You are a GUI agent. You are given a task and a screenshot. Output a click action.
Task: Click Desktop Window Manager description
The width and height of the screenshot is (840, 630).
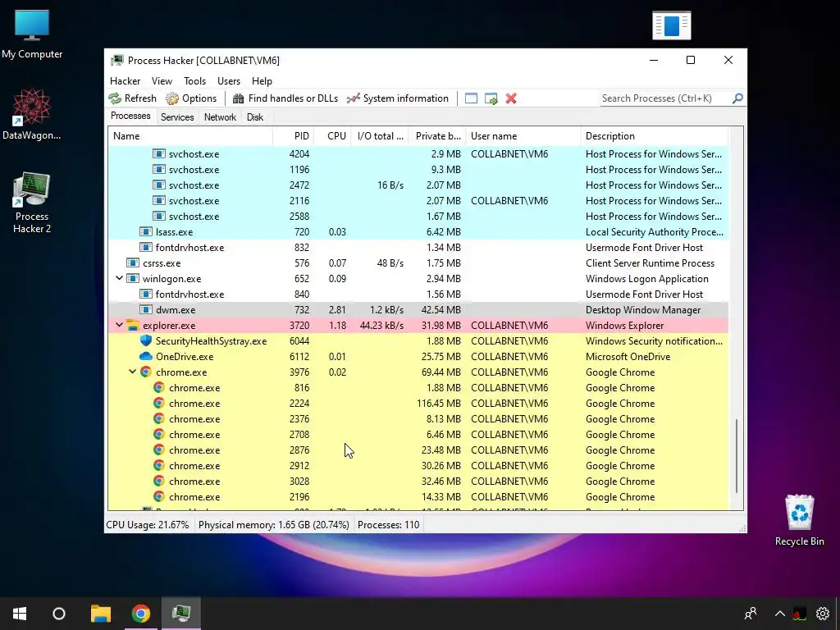tap(643, 309)
